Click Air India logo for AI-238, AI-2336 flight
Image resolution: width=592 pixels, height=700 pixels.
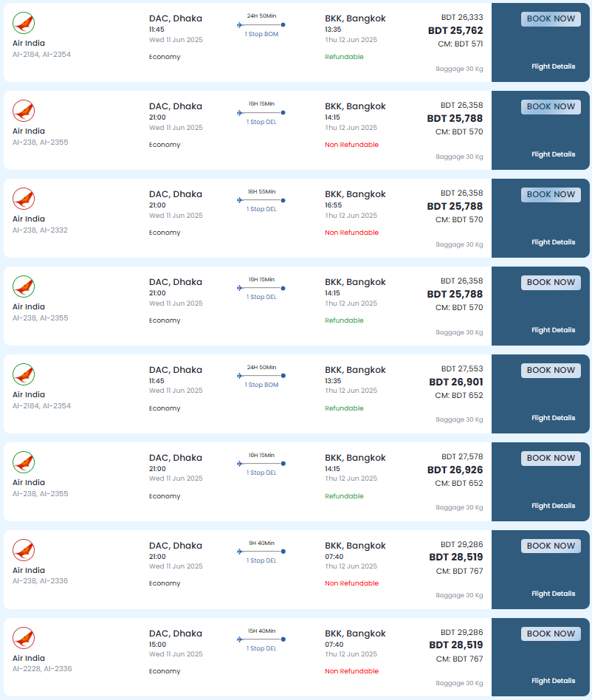24,550
